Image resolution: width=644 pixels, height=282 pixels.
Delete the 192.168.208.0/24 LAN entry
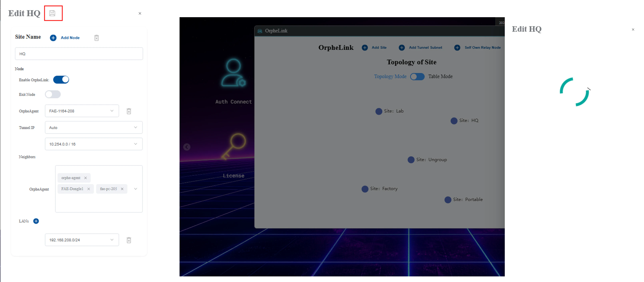pyautogui.click(x=129, y=240)
